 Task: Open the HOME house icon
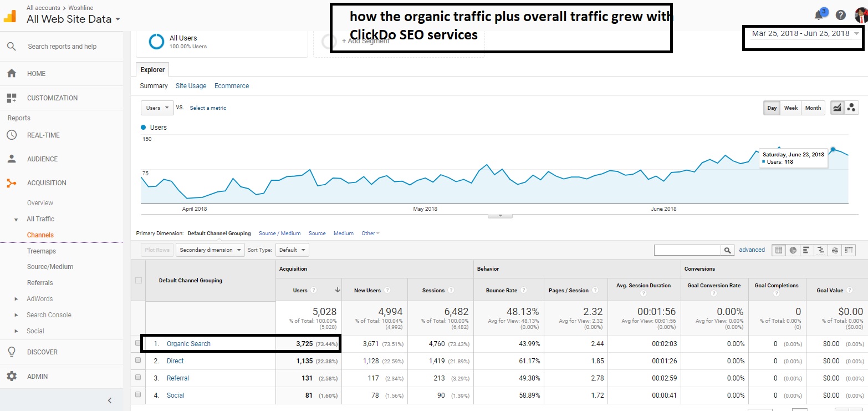[x=12, y=73]
